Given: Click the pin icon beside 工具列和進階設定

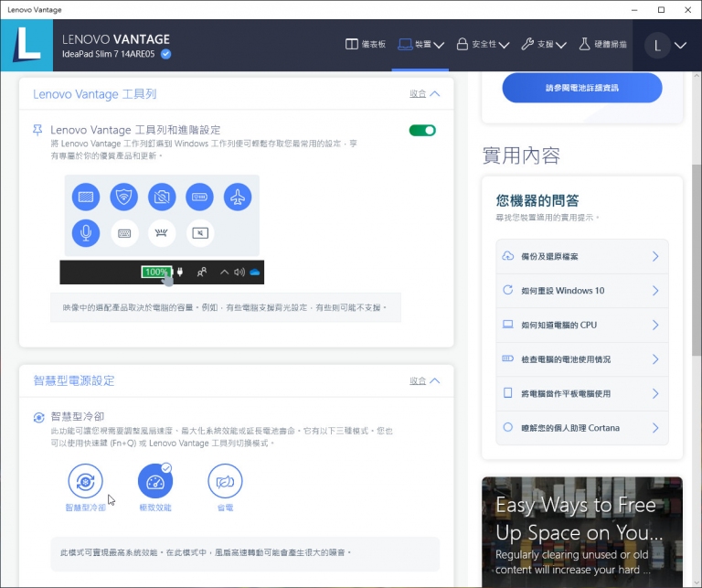Looking at the screenshot, I should (37, 130).
